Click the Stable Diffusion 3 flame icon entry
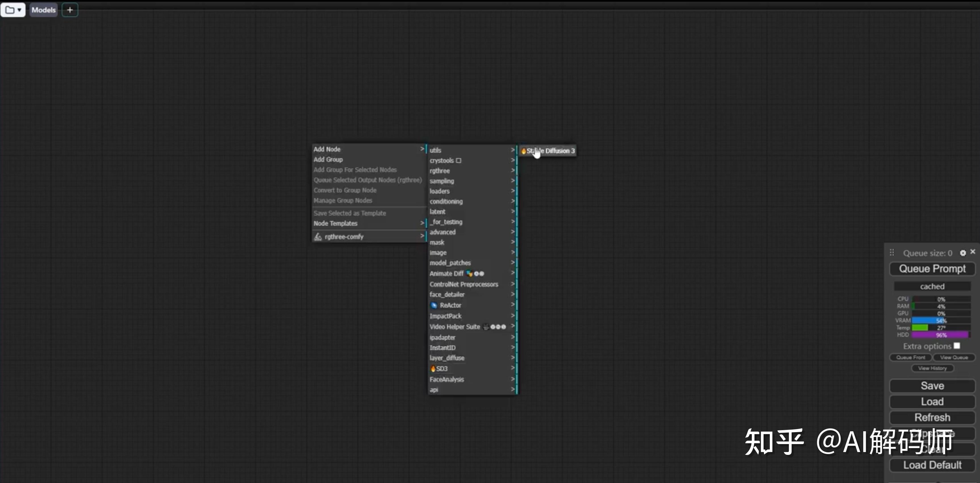980x483 pixels. pos(548,151)
